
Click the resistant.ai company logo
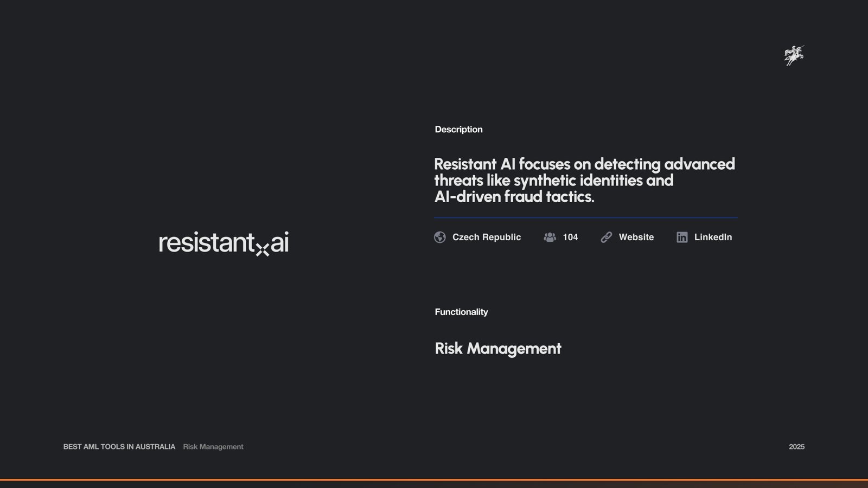[x=224, y=243]
